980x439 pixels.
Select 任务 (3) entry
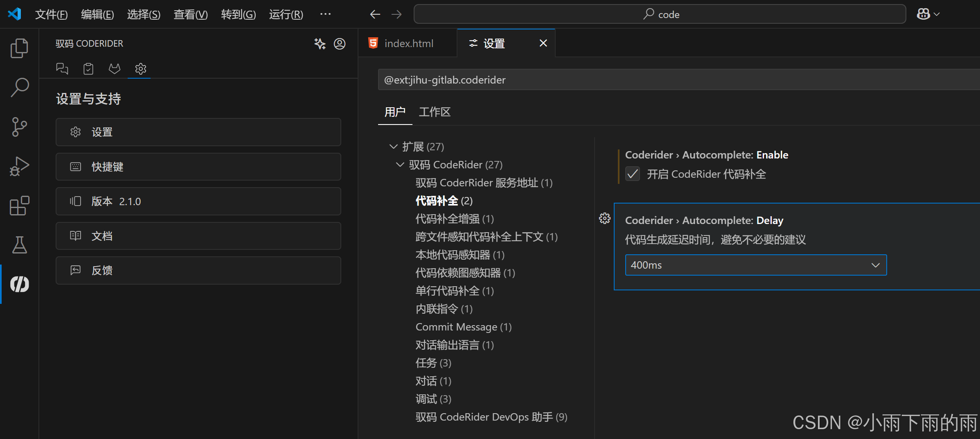[x=433, y=363]
